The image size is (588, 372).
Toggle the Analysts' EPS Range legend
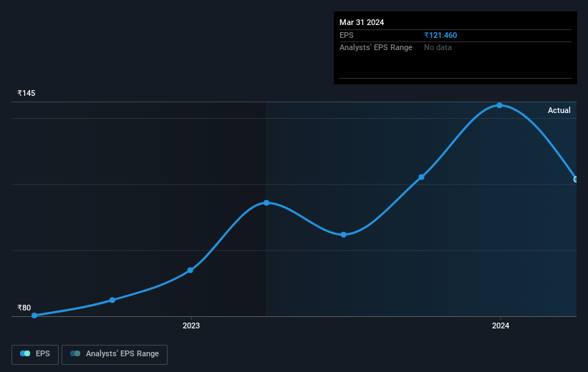(115, 354)
